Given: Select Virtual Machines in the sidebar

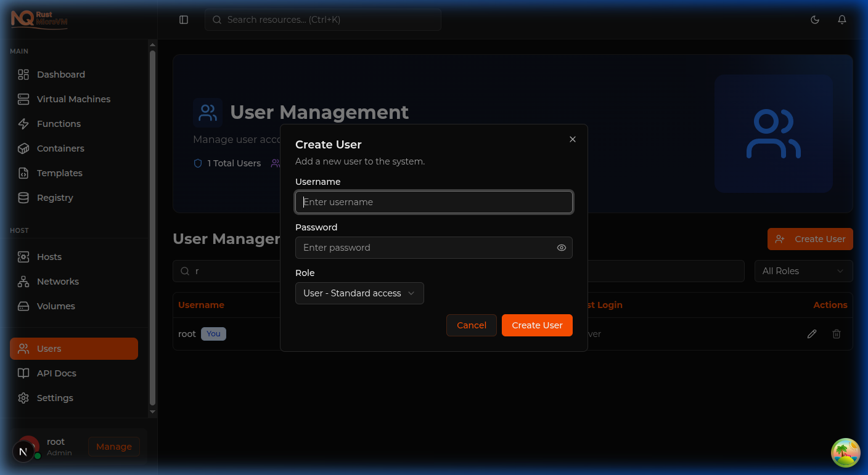Looking at the screenshot, I should point(74,99).
